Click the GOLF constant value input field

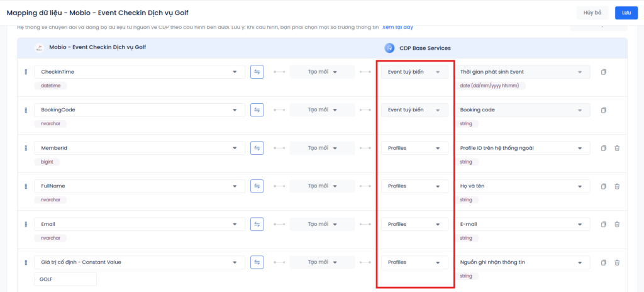click(x=65, y=279)
